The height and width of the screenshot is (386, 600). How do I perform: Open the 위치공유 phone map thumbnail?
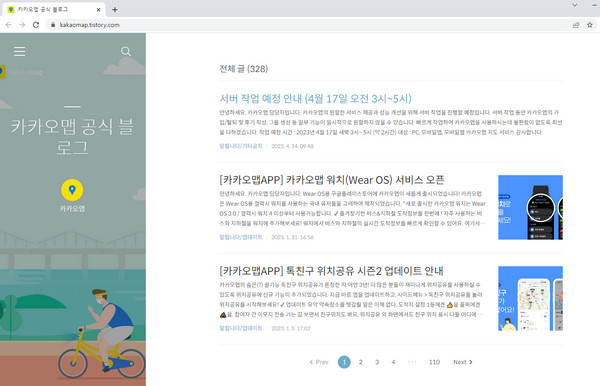530,298
